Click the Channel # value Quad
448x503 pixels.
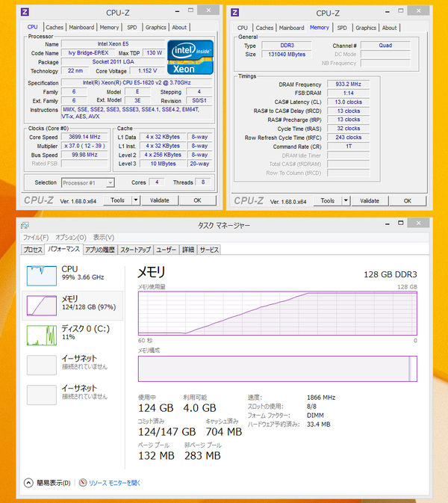point(385,46)
